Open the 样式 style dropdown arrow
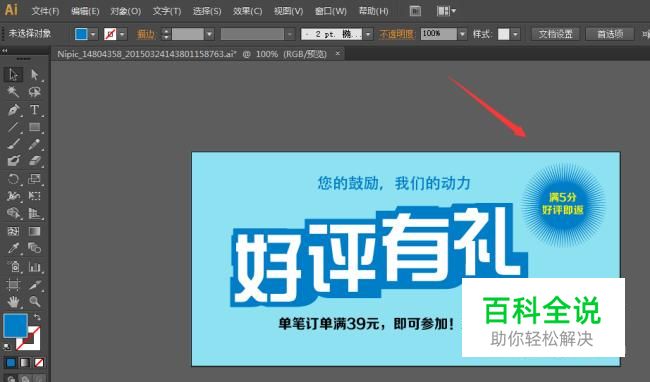The image size is (650, 382). click(x=515, y=34)
